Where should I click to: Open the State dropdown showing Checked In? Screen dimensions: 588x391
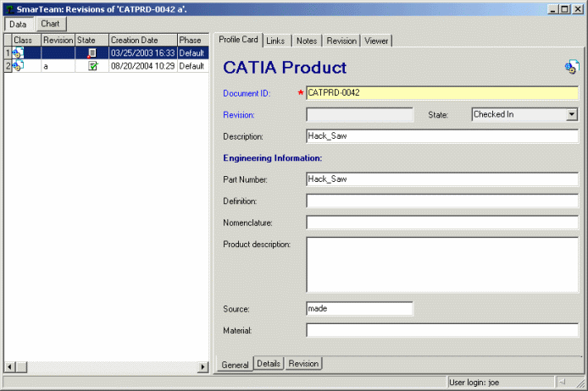[x=571, y=114]
